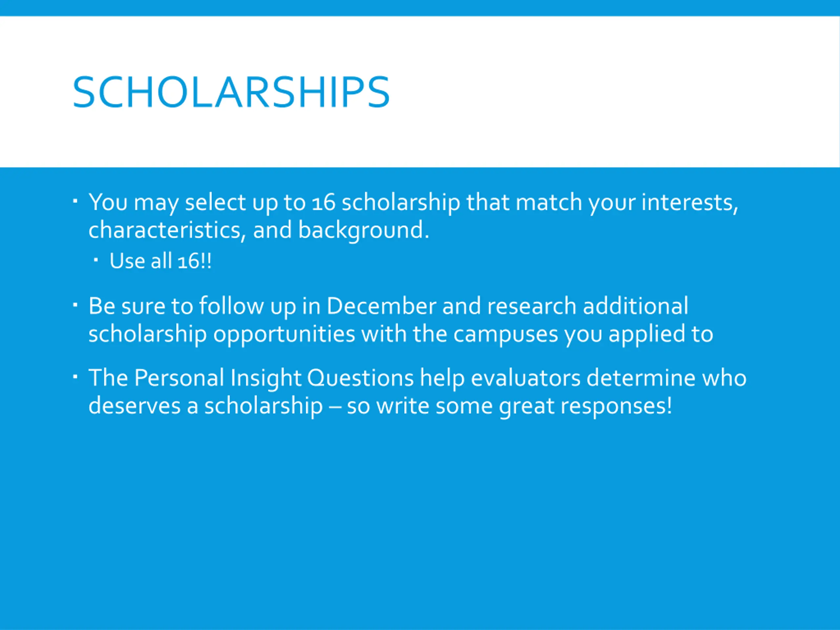Click 'deserves a scholarship' in last bullet
Screen dimensions: 840x630
tap(205, 406)
